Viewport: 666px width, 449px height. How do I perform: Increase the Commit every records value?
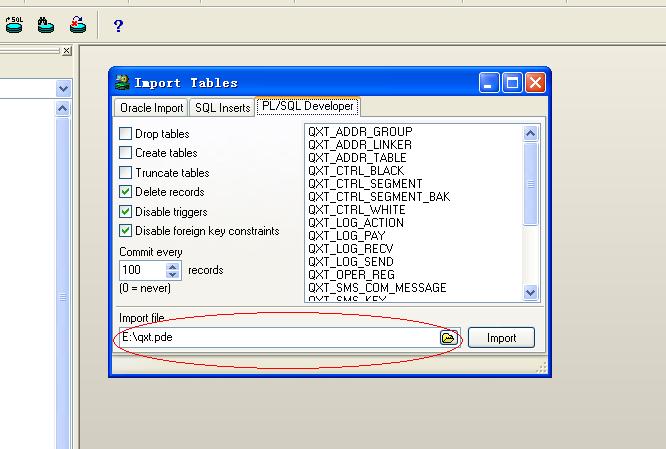point(173,266)
